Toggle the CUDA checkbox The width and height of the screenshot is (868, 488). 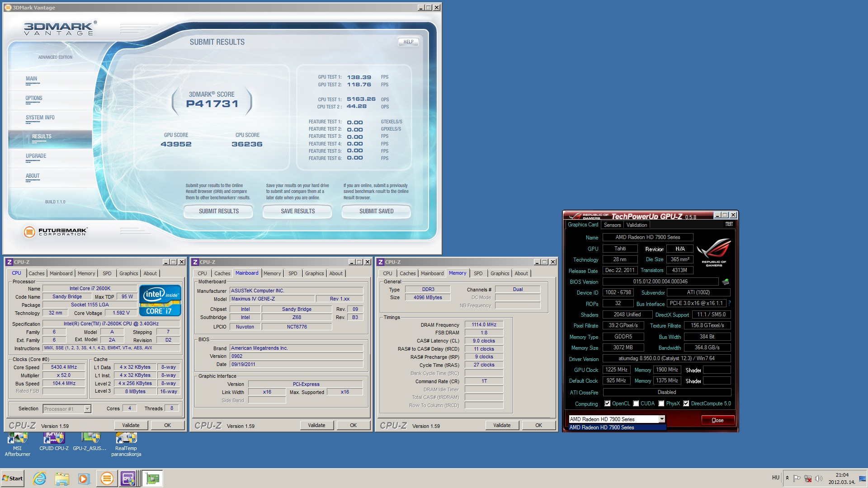click(x=636, y=404)
